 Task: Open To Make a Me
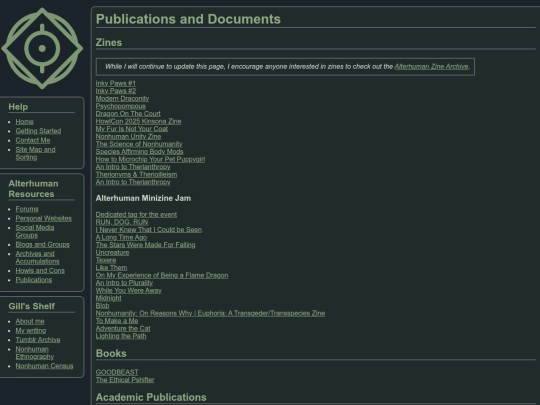tap(117, 321)
